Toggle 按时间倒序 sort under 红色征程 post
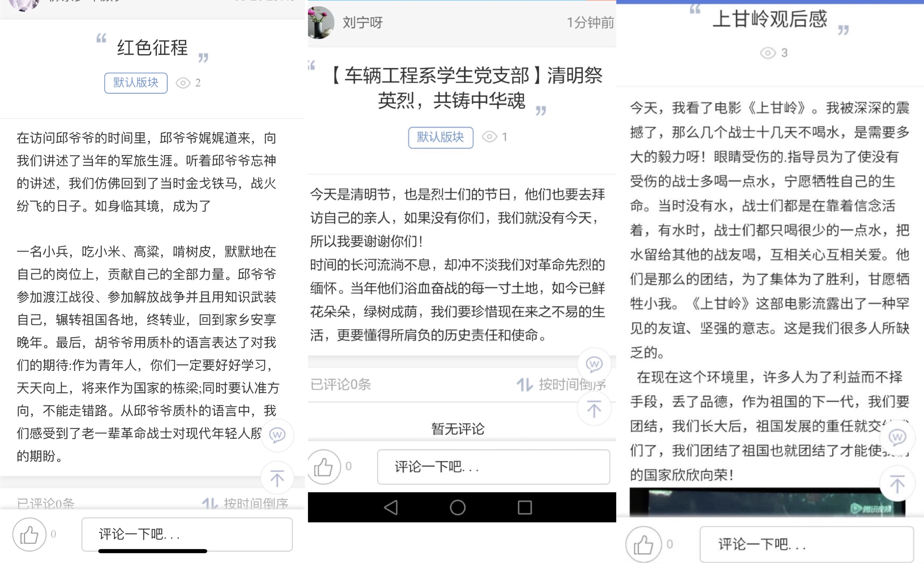The width and height of the screenshot is (924, 563). (x=245, y=503)
